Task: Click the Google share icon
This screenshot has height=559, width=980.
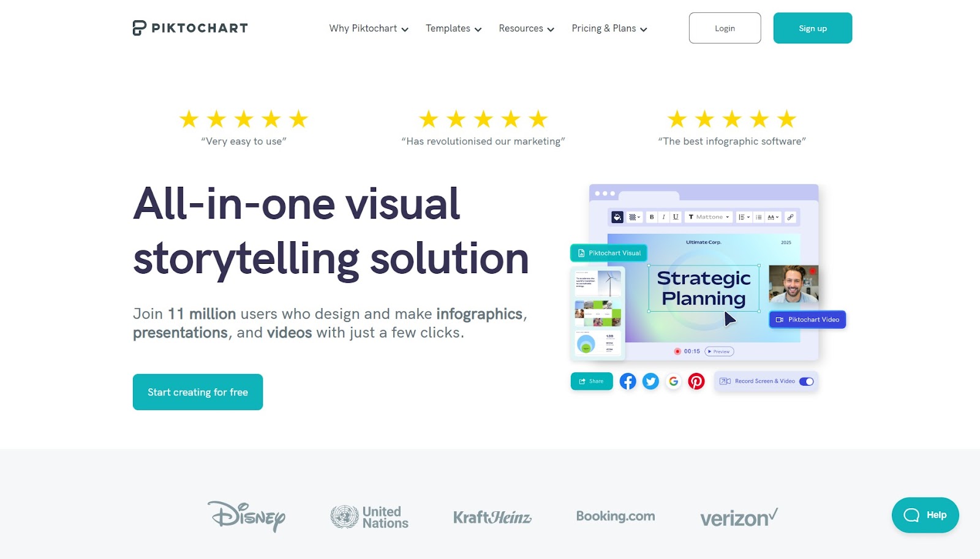Action: pyautogui.click(x=673, y=381)
